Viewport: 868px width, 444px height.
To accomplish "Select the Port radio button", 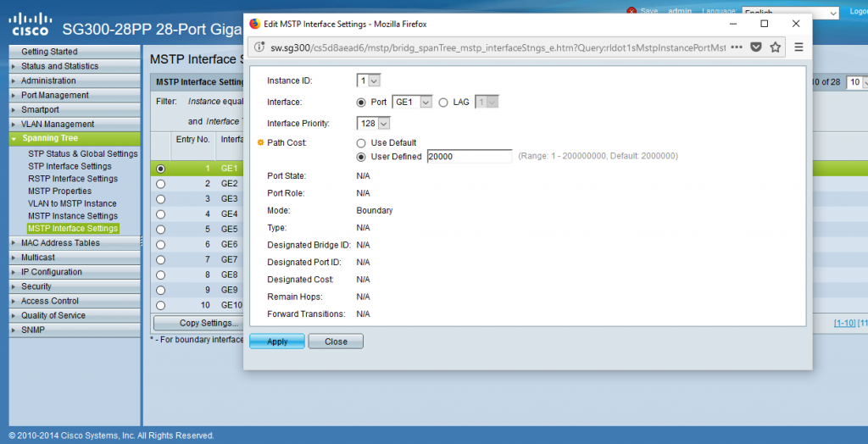I will (361, 103).
